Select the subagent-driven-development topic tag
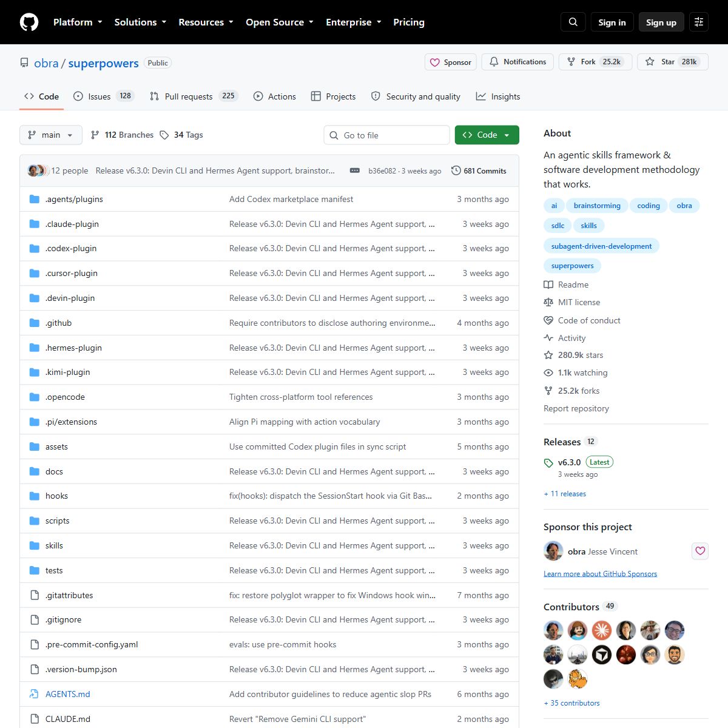The height and width of the screenshot is (728, 728). point(601,246)
